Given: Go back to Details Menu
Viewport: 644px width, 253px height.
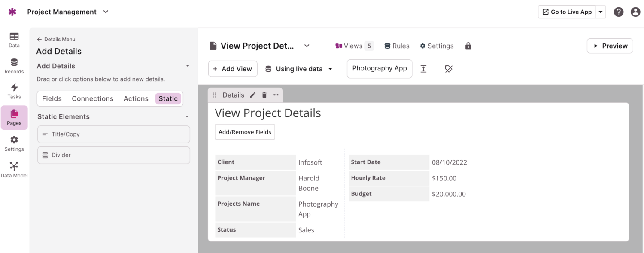Looking at the screenshot, I should pos(56,39).
